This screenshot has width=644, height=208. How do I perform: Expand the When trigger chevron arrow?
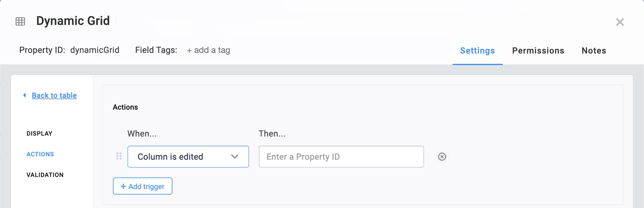click(235, 157)
